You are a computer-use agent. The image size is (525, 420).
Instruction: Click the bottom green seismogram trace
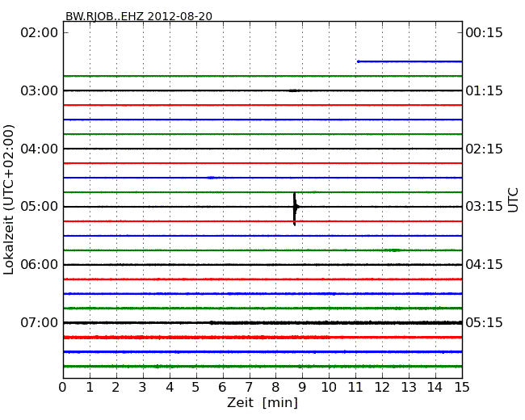[262, 367]
